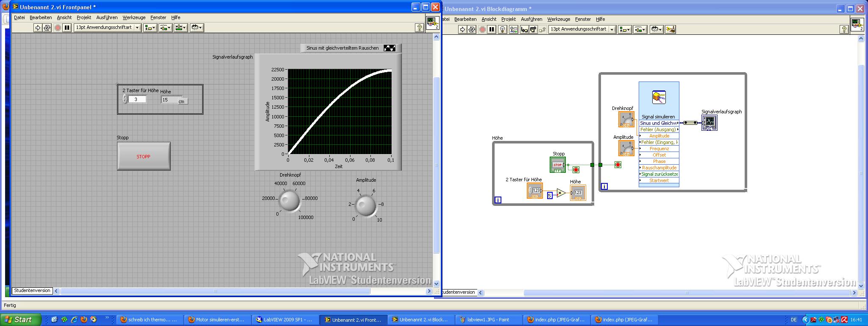Image resolution: width=868 pixels, height=326 pixels.
Task: Open Frontpanel font dropdown 13pt Anwendungsschriftart
Action: tap(108, 28)
